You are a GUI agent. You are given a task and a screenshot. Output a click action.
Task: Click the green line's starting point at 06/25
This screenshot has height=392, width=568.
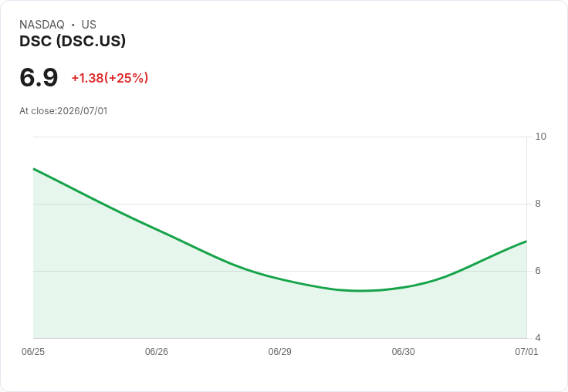(x=34, y=169)
